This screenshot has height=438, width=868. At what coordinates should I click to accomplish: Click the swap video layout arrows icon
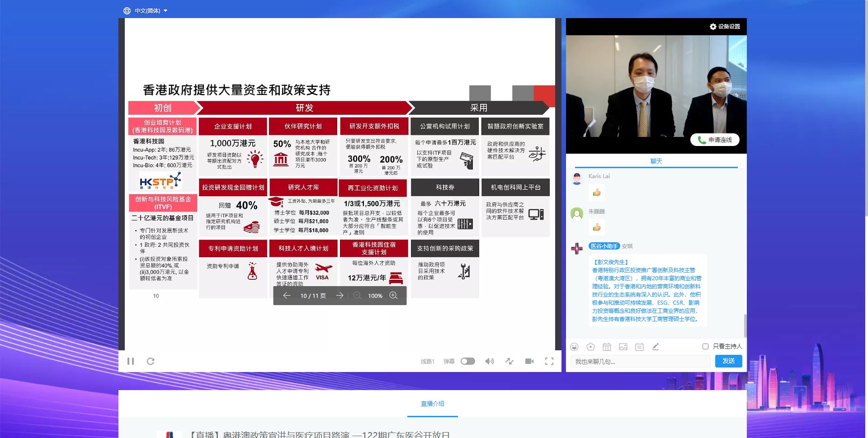(509, 361)
